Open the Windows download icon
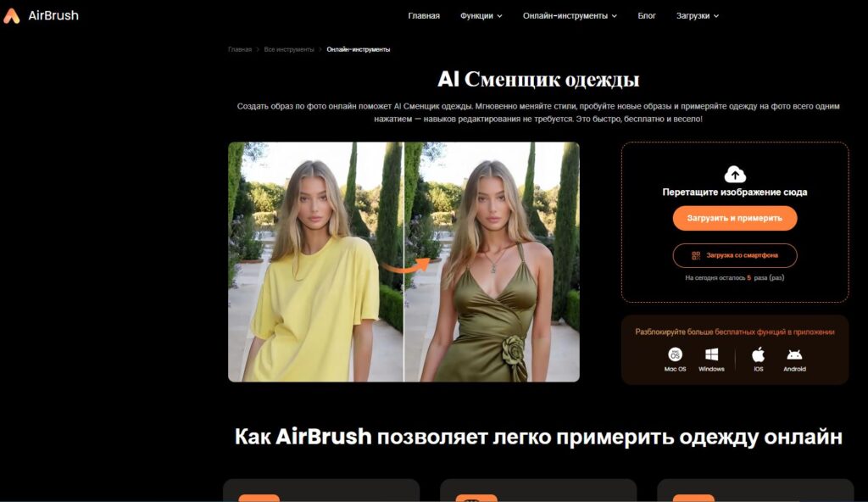The width and height of the screenshot is (868, 502). [x=711, y=354]
